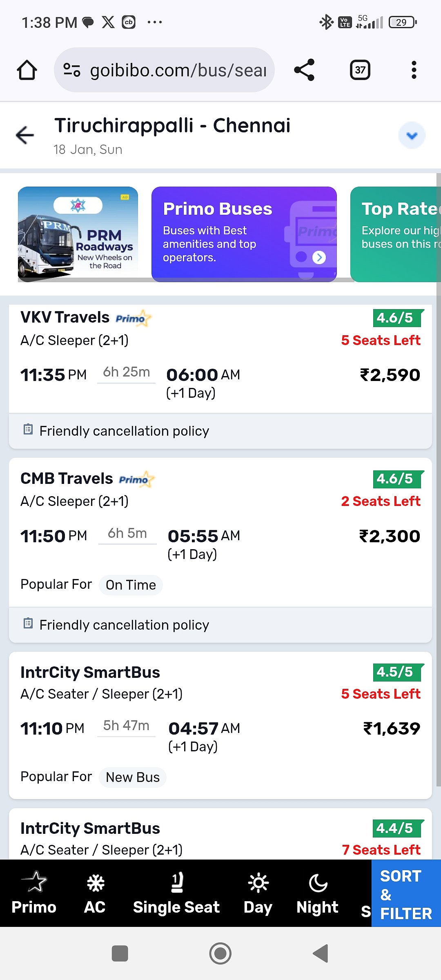Tap the goibibo.com address bar
Screen dimensions: 441x980
pos(178,70)
